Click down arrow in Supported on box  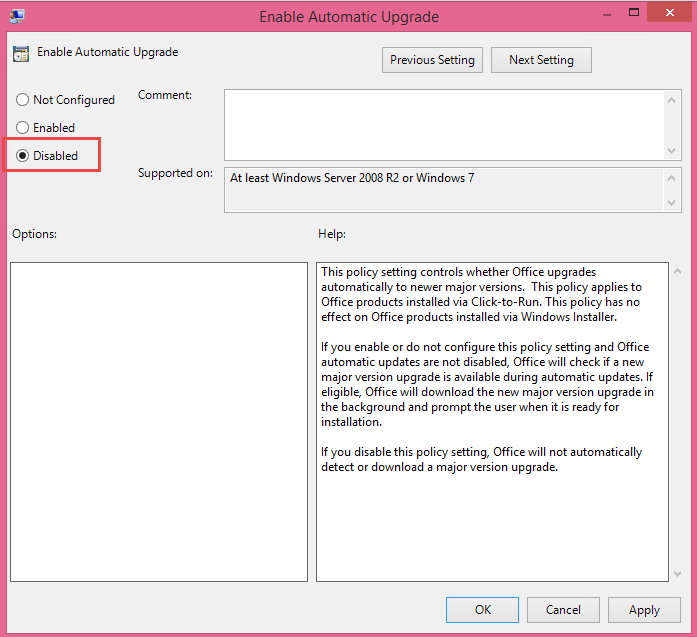[x=672, y=203]
